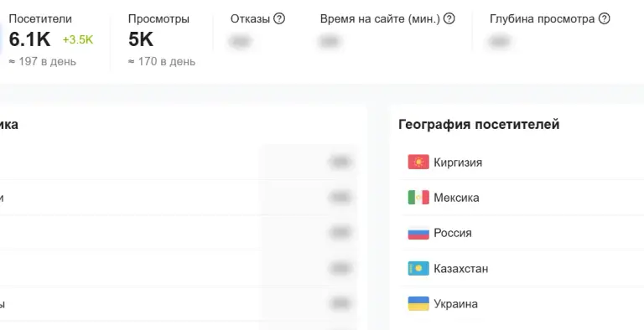Select the Мексика country row

[522, 198]
